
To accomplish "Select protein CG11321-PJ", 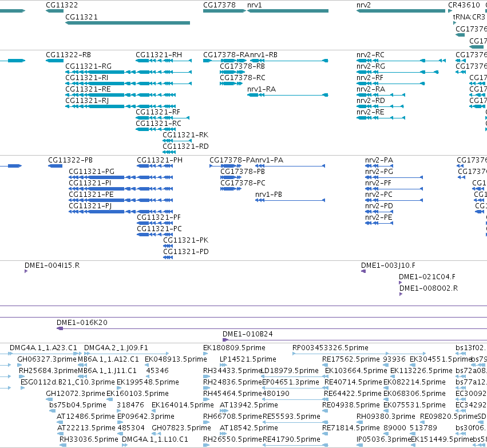I will [121, 212].
